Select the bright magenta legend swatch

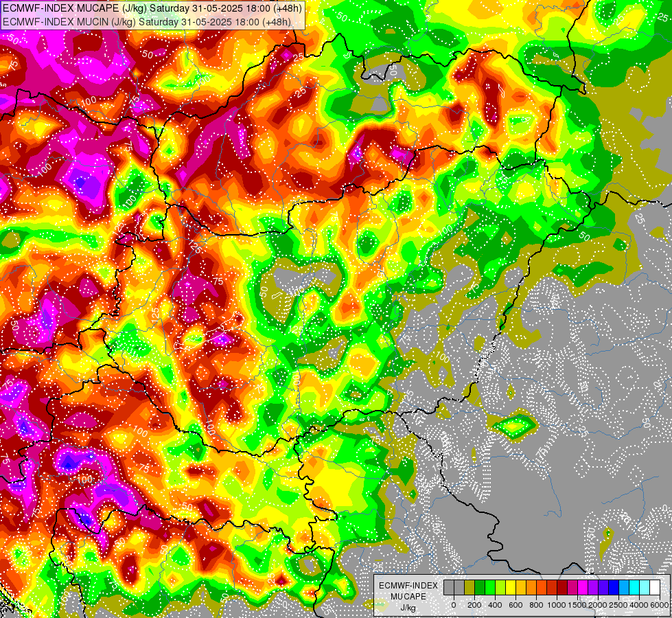pyautogui.click(x=583, y=587)
